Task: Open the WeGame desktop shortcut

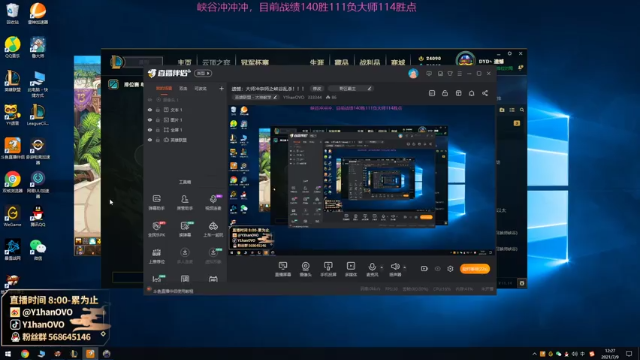Action: click(x=13, y=216)
